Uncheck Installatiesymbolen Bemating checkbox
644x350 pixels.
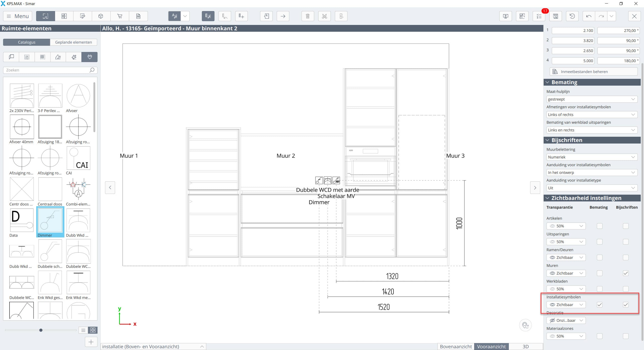coord(599,305)
